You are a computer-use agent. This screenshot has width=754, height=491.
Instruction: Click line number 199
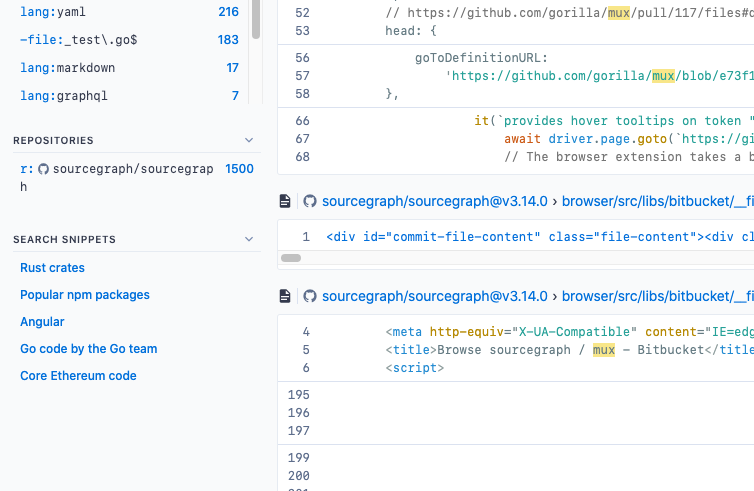298,457
